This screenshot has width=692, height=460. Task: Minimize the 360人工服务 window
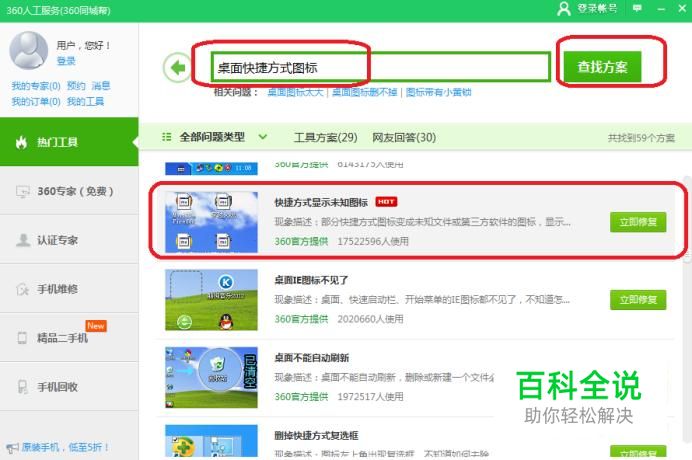[x=661, y=9]
